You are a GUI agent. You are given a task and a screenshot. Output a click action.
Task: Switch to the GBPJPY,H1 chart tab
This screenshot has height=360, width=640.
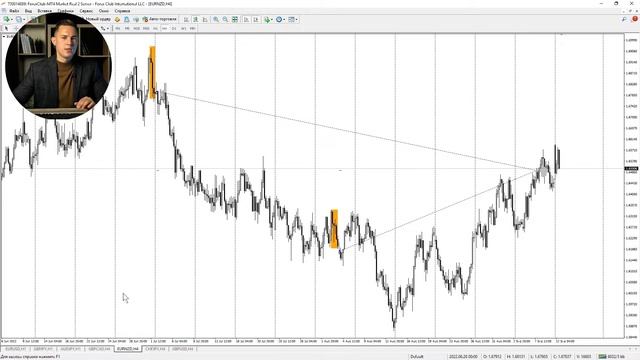[43, 349]
